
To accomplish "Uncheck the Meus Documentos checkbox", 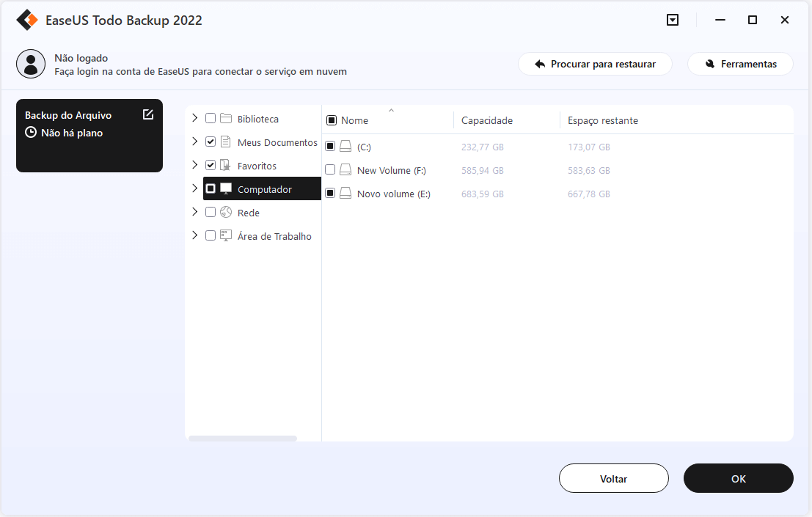I will tap(211, 142).
